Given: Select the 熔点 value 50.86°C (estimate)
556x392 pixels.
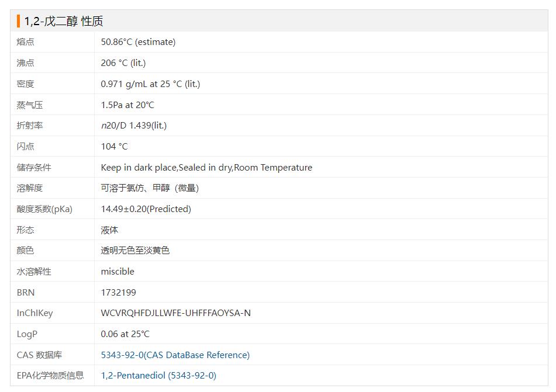Looking at the screenshot, I should pos(138,42).
